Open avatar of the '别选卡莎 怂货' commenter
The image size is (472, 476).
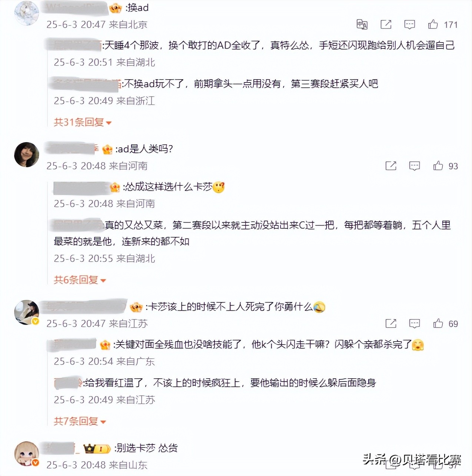(26, 453)
